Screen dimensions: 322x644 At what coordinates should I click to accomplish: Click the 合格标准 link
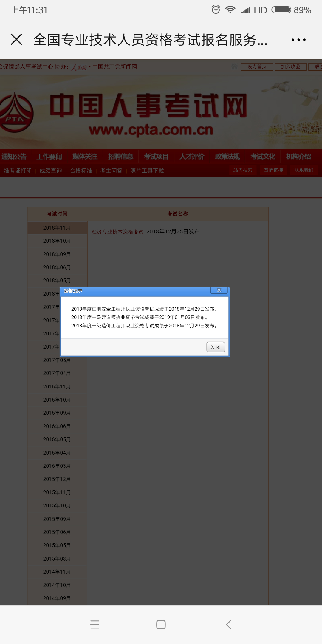pyautogui.click(x=81, y=171)
